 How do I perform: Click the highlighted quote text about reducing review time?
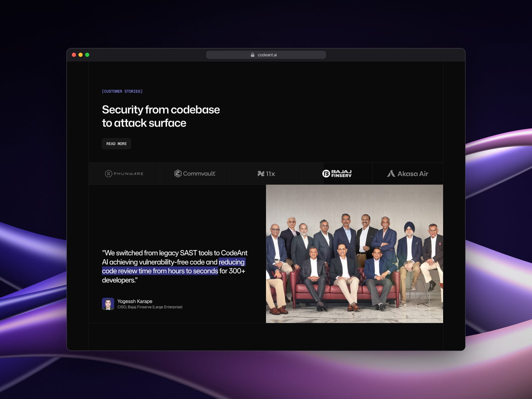[x=174, y=266]
